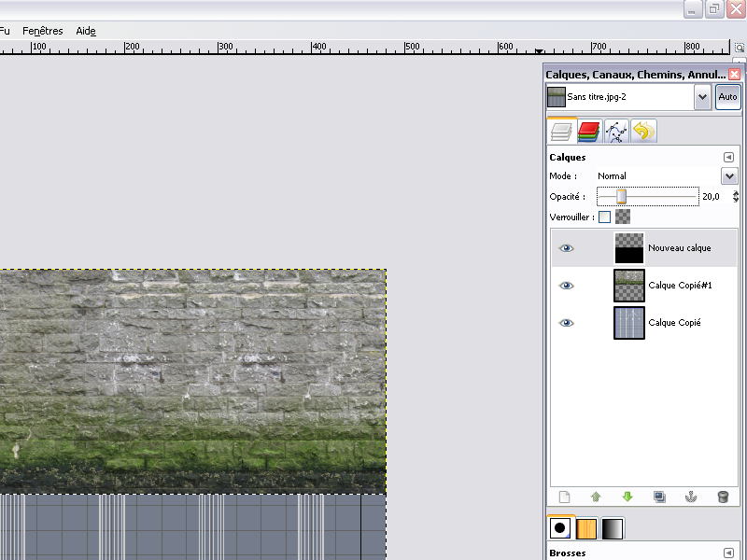Viewport: 747px width, 560px height.
Task: Select the Calque Copié layer thumbnail
Action: tap(629, 323)
